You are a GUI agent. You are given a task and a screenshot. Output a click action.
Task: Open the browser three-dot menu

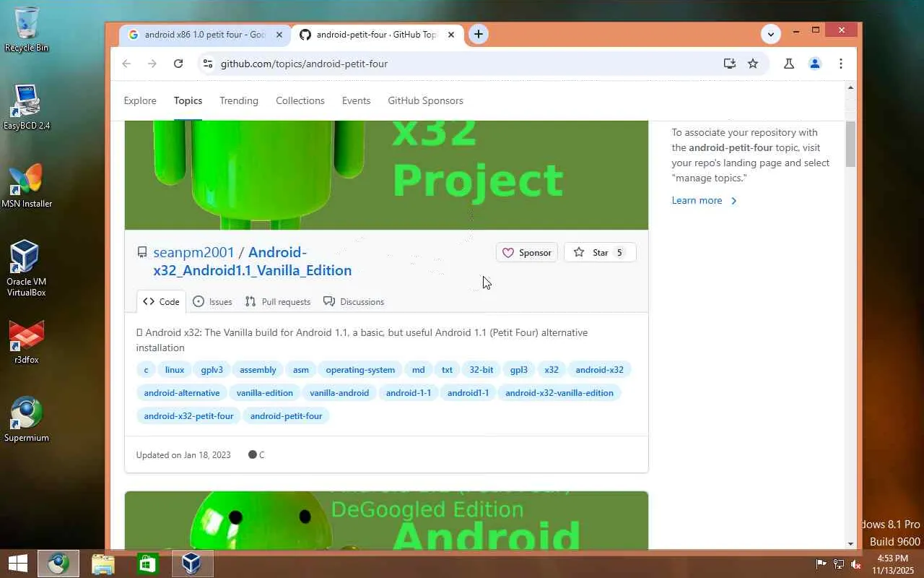tap(841, 64)
